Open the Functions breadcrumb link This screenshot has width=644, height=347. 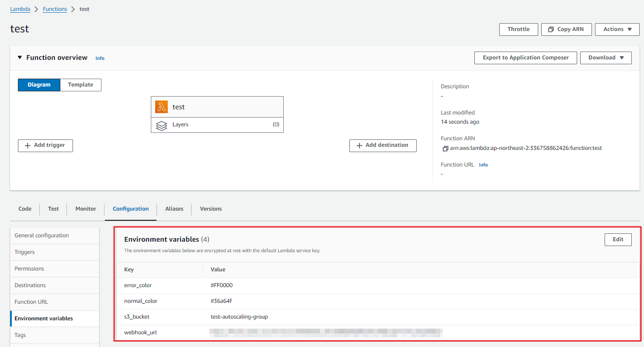pyautogui.click(x=55, y=9)
